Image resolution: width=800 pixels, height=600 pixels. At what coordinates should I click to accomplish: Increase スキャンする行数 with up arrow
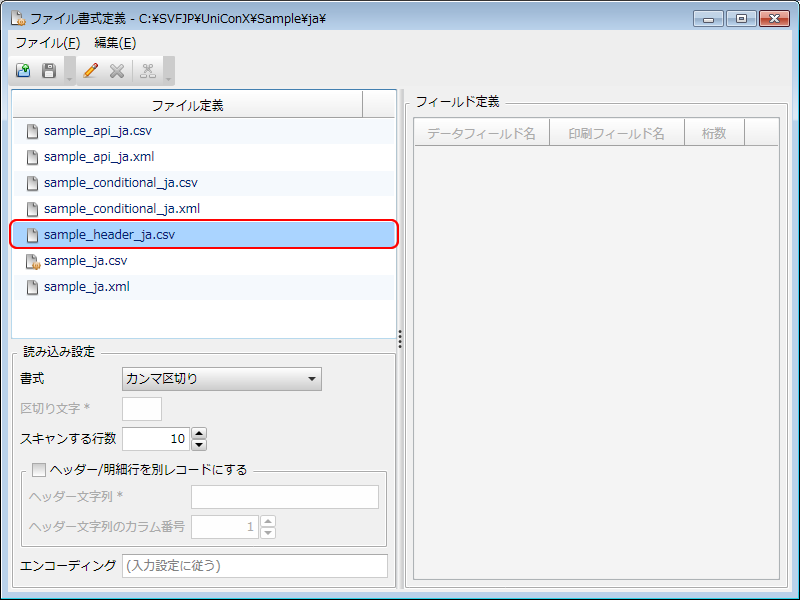[x=199, y=433]
